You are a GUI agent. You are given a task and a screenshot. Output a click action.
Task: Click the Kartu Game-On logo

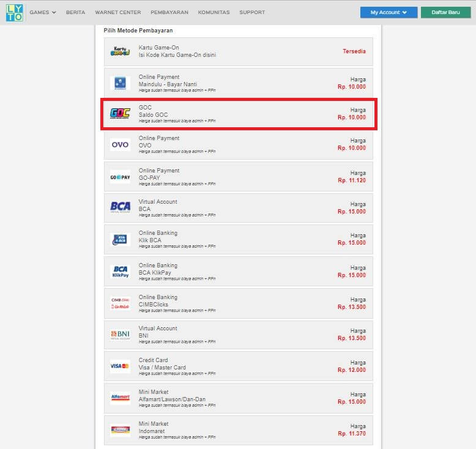point(120,51)
